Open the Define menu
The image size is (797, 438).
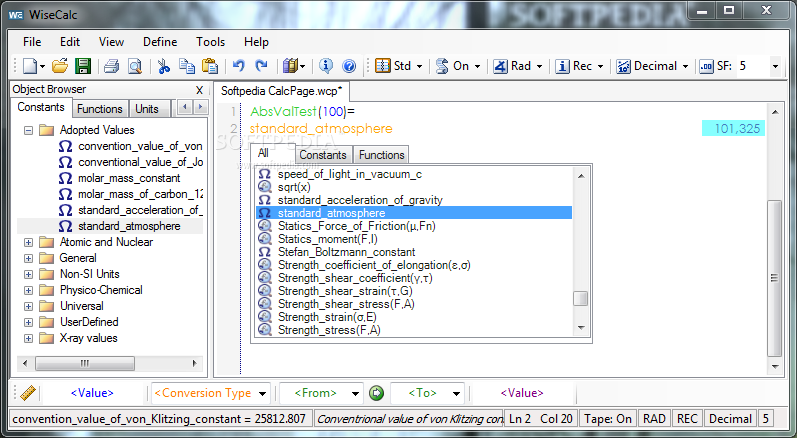pos(160,42)
